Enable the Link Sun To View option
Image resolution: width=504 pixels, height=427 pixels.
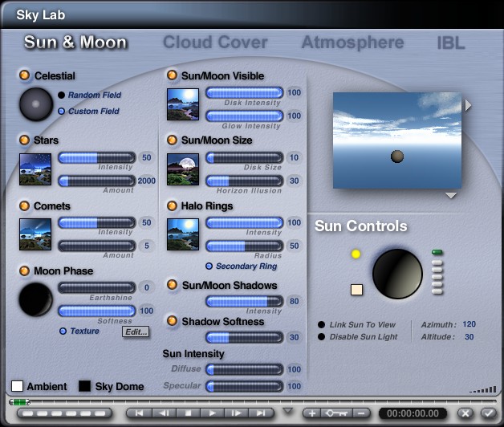click(321, 325)
